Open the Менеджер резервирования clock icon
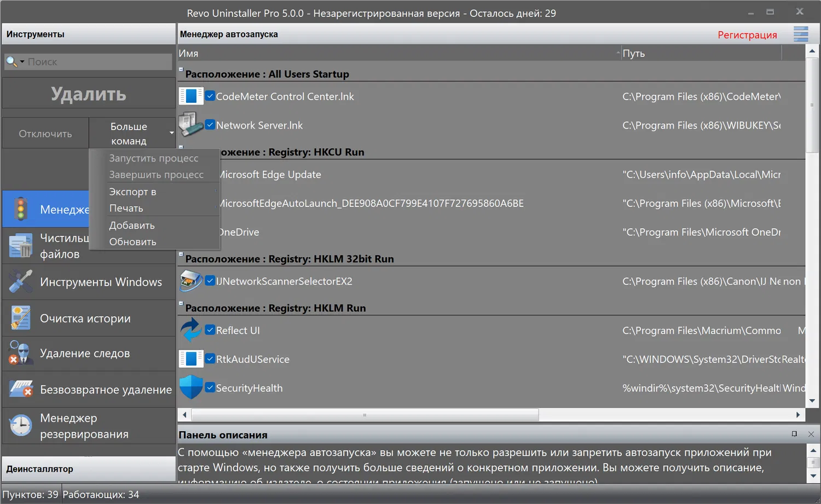This screenshot has width=821, height=504. tap(21, 425)
